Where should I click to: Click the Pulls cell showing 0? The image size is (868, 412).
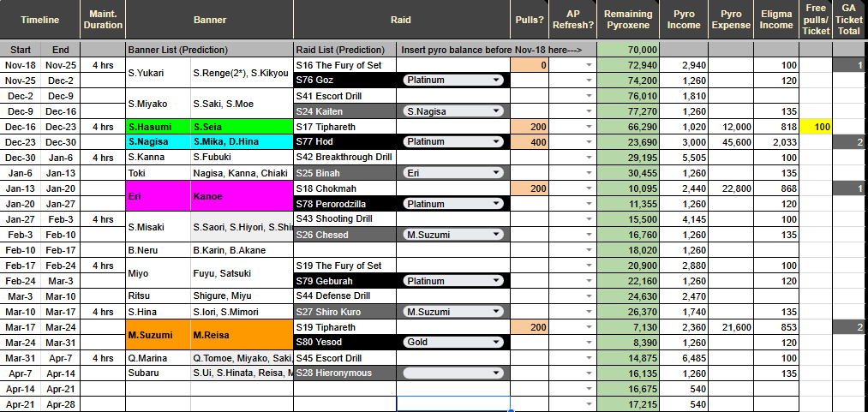(x=530, y=65)
